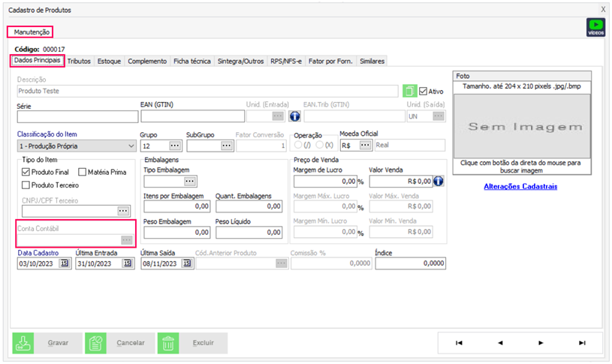Go to the first record

point(459,343)
